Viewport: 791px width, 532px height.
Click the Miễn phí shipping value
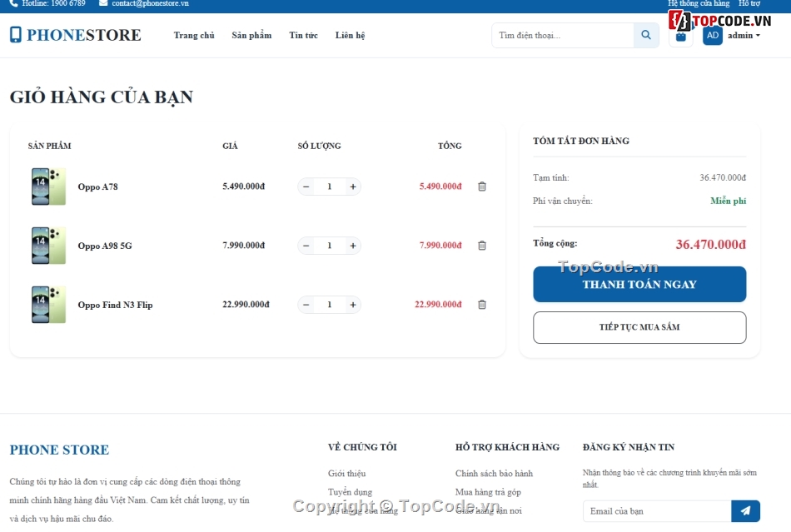point(728,201)
